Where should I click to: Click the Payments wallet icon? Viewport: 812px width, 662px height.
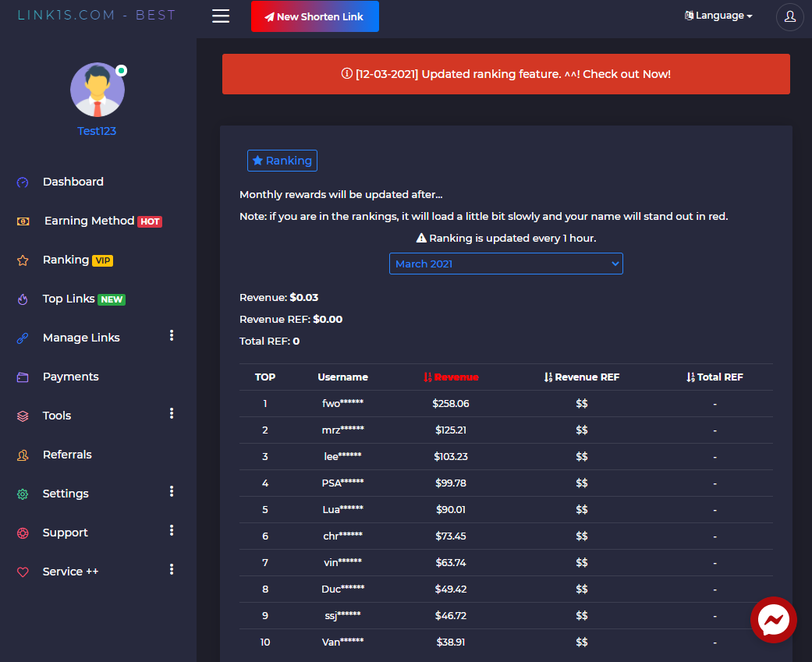[x=23, y=377]
